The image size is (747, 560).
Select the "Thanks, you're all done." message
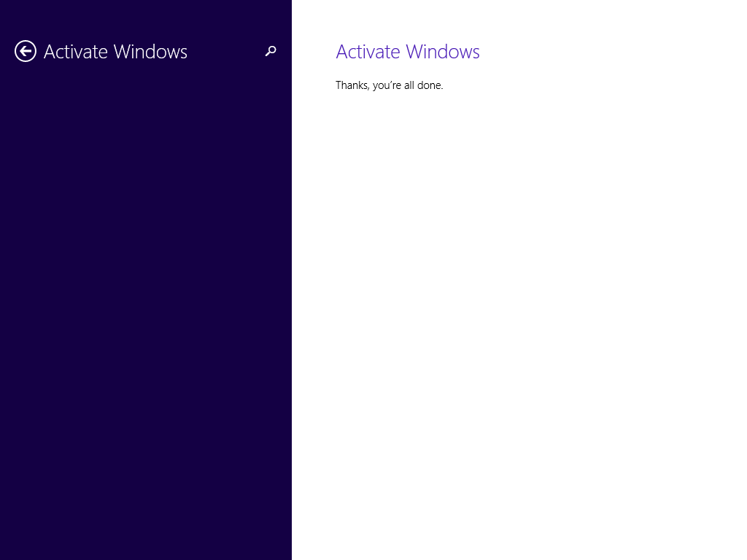coord(390,85)
